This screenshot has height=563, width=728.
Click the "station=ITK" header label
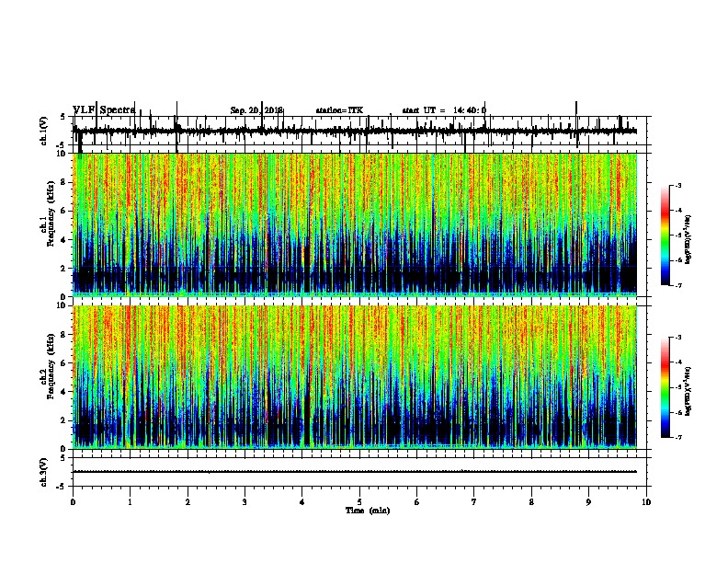point(339,110)
